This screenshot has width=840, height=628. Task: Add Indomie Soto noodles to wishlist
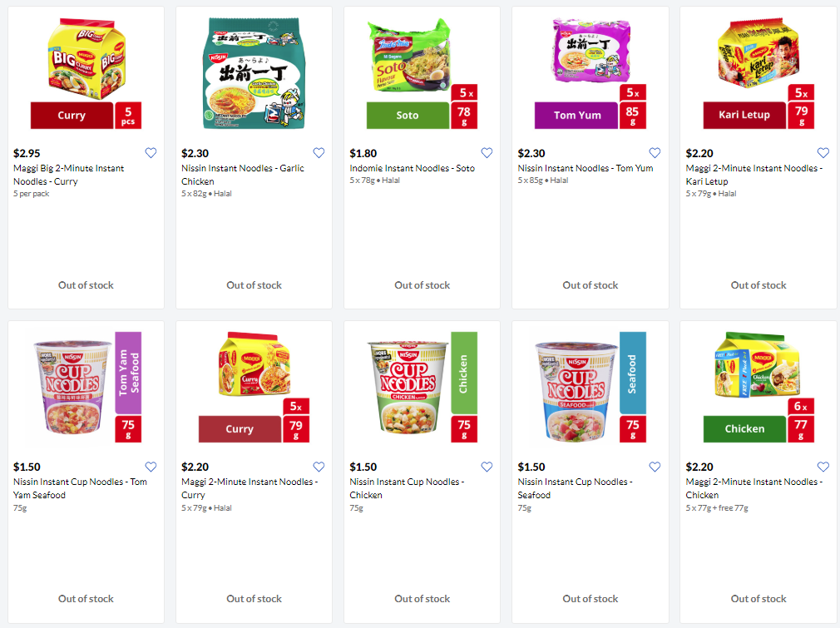[487, 153]
